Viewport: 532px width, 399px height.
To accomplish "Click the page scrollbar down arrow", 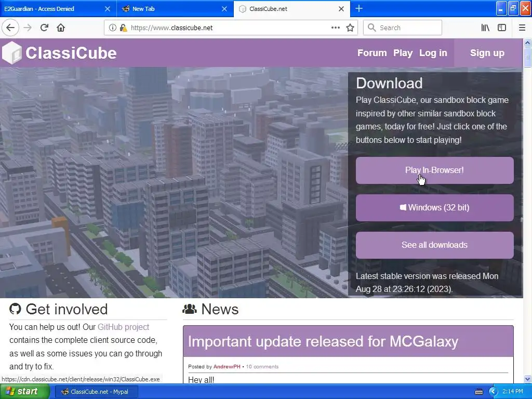I will [x=527, y=379].
